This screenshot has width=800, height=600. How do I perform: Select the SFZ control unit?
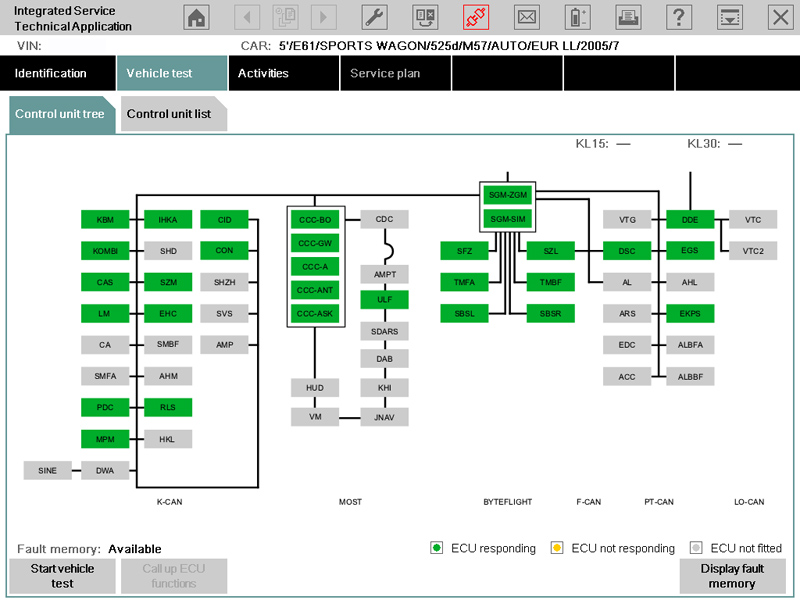pos(464,251)
